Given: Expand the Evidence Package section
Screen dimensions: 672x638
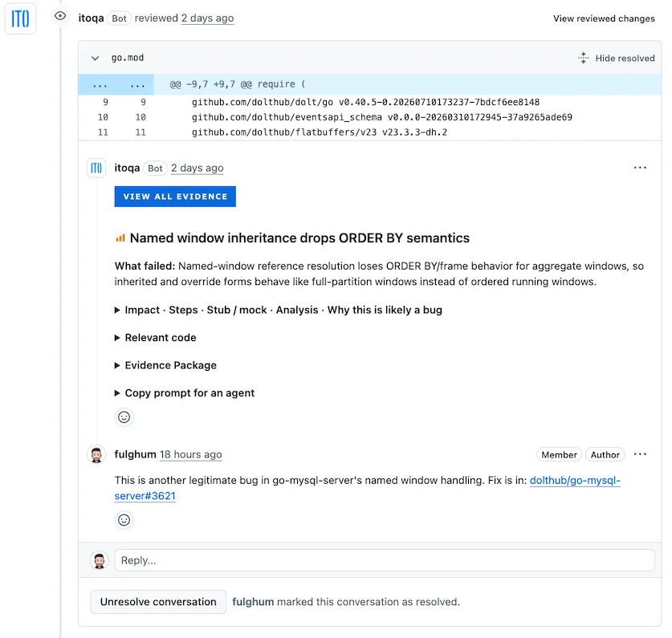Looking at the screenshot, I should [x=166, y=365].
